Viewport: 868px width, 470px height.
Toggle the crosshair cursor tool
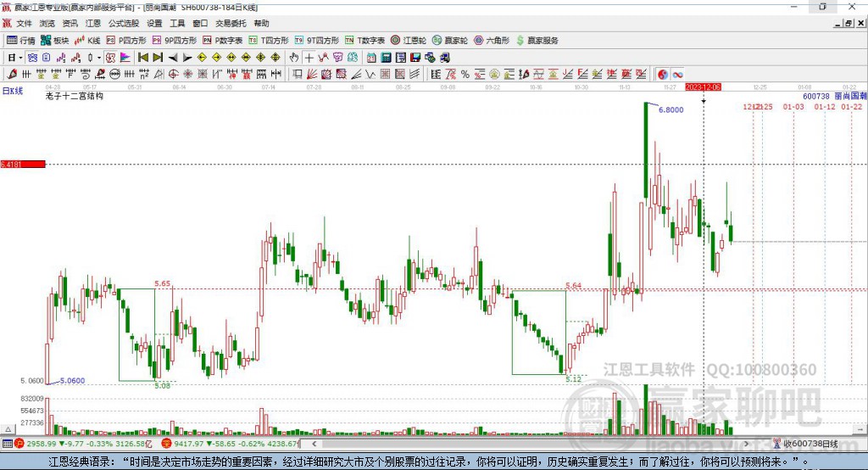[309, 58]
